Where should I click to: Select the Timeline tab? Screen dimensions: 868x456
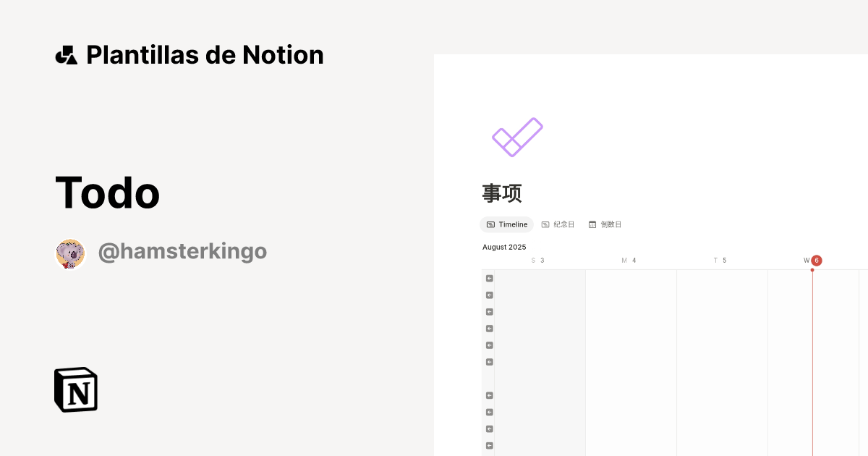[506, 224]
